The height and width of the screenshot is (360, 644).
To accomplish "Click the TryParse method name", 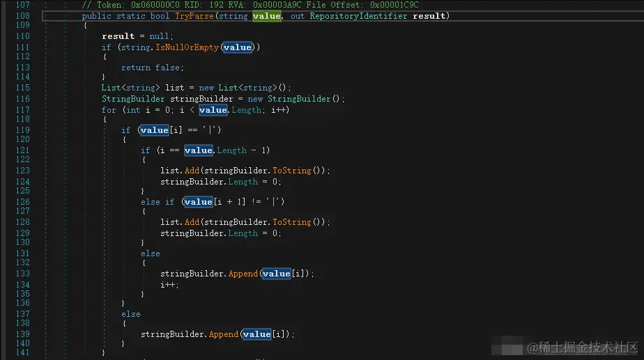I will (x=194, y=16).
